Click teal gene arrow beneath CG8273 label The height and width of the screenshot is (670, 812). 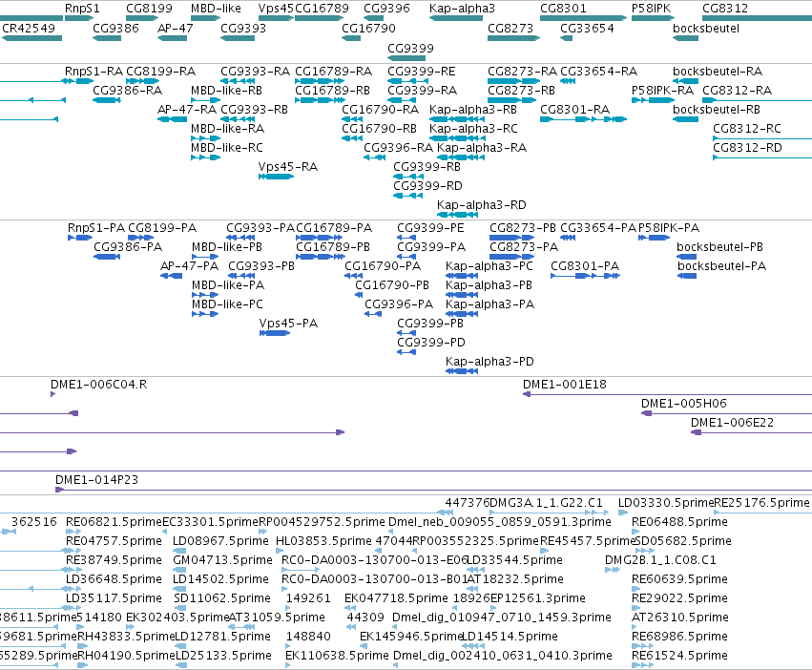(513, 38)
